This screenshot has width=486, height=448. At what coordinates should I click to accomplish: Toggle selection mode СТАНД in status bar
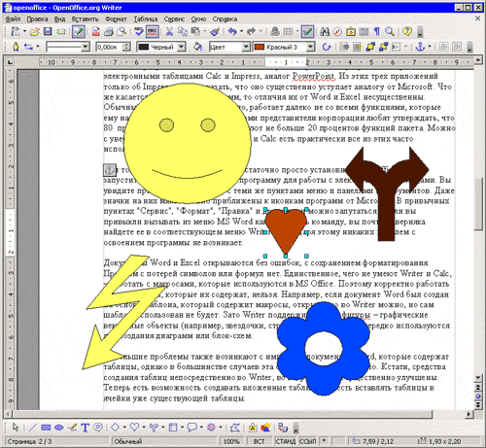click(x=286, y=441)
